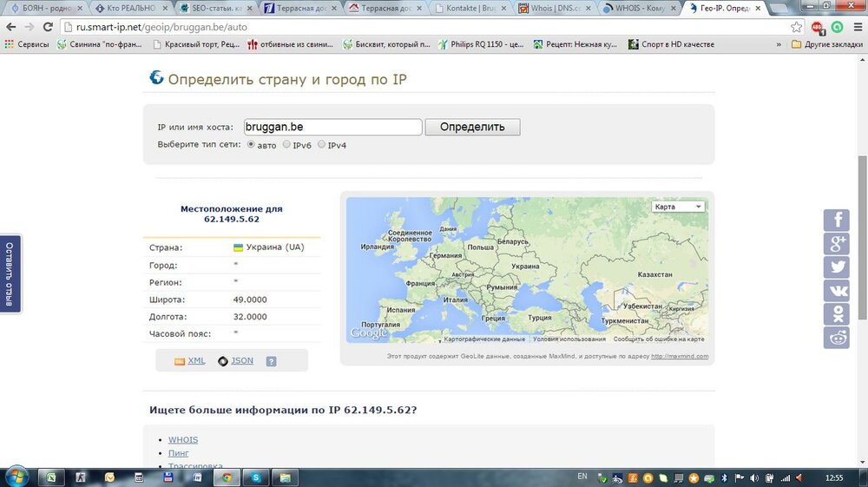Open Skype from the taskbar
Viewport: 868px width, 487px height.
coord(256,477)
